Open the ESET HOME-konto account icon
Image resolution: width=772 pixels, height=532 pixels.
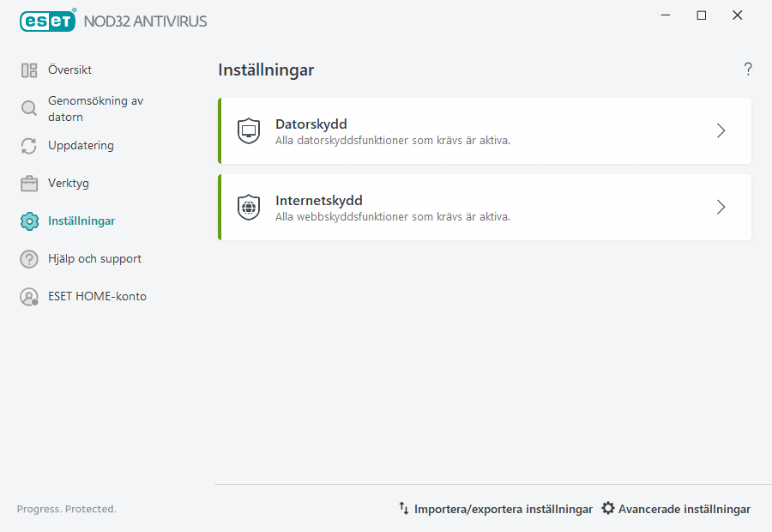[x=29, y=296]
